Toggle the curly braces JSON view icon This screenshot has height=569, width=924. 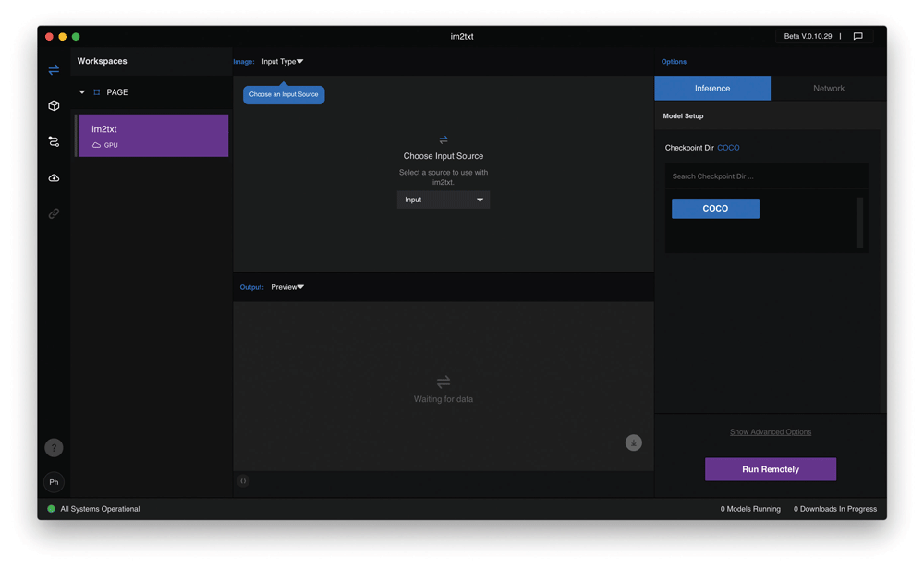click(x=243, y=481)
